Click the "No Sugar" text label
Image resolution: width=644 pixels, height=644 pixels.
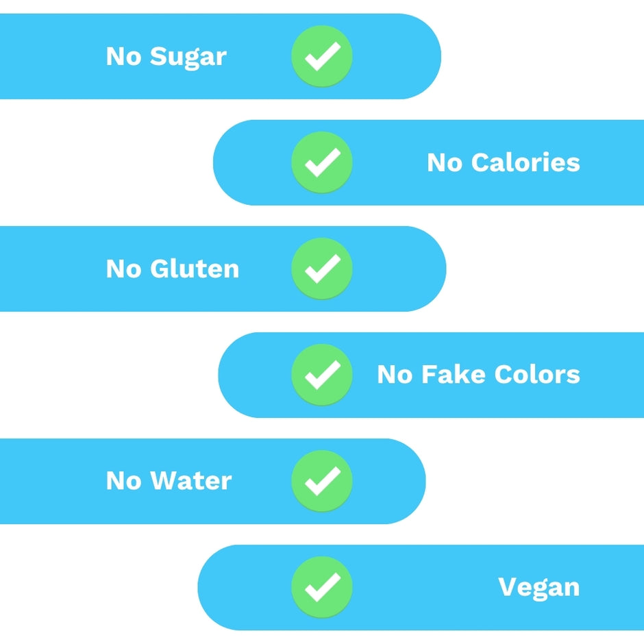pos(166,56)
